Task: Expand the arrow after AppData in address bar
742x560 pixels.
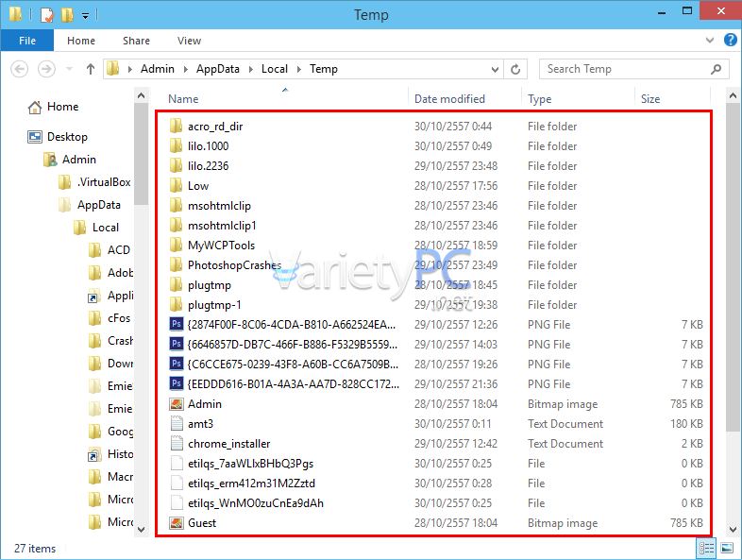Action: (251, 69)
